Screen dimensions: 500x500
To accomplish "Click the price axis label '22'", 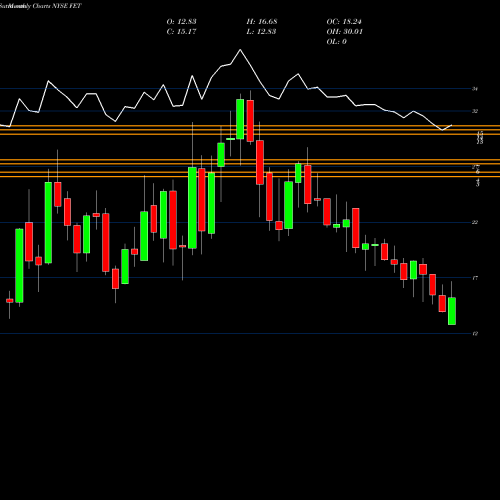I will 475,222.
